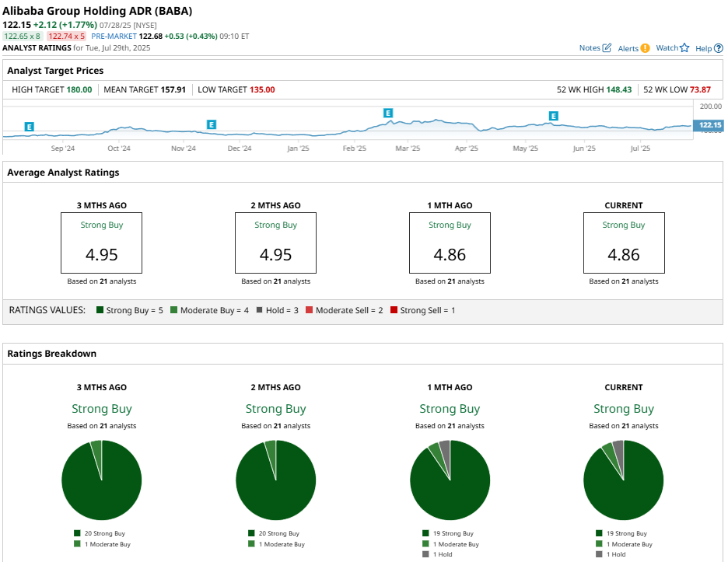Click '20 Strong Buy' under 3 MTHS AGO pie
728x562 pixels.
(x=105, y=533)
